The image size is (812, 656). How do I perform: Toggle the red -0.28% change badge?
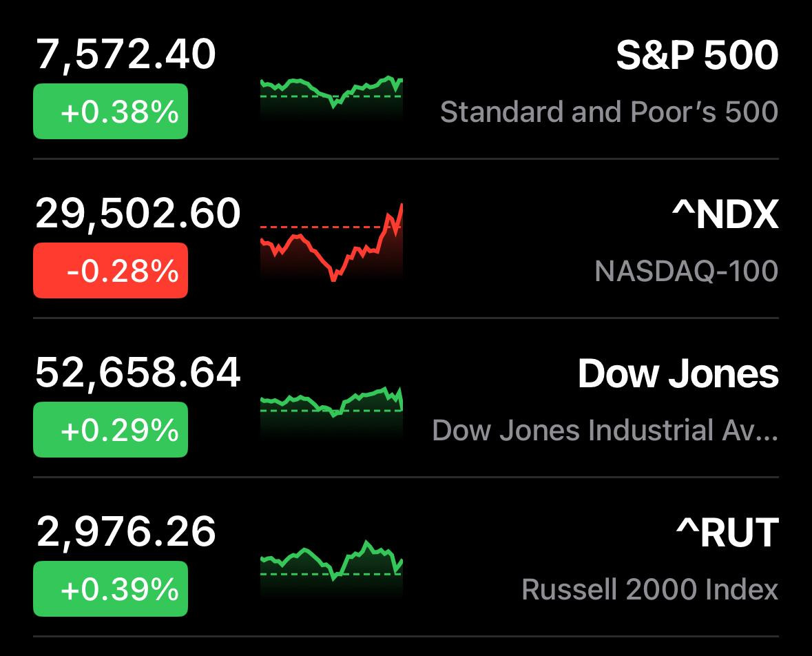point(110,270)
